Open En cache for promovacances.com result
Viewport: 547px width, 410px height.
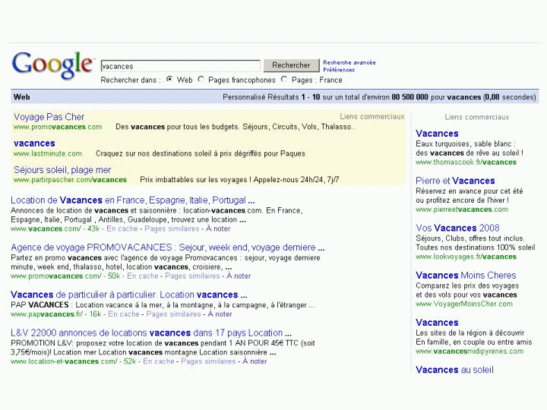pos(142,276)
